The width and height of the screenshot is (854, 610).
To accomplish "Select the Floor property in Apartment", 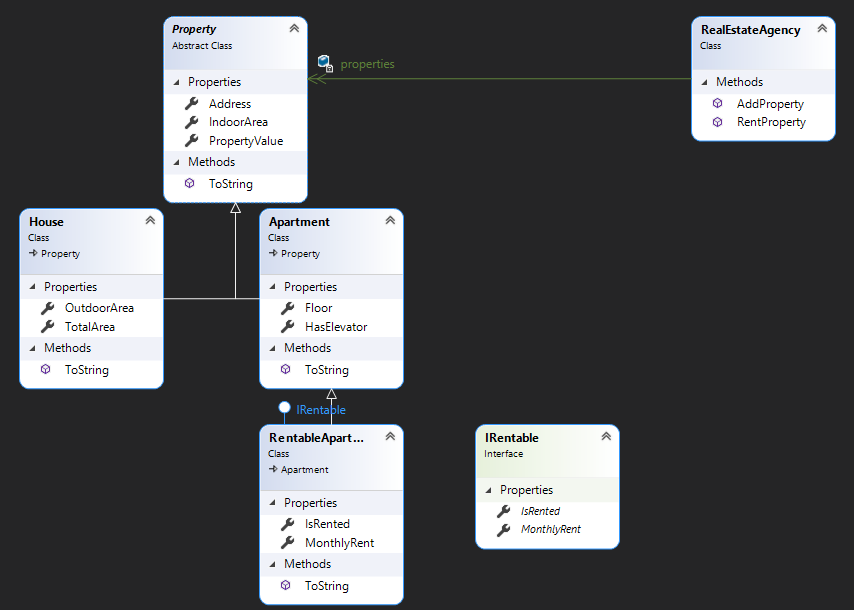I will click(x=318, y=308).
